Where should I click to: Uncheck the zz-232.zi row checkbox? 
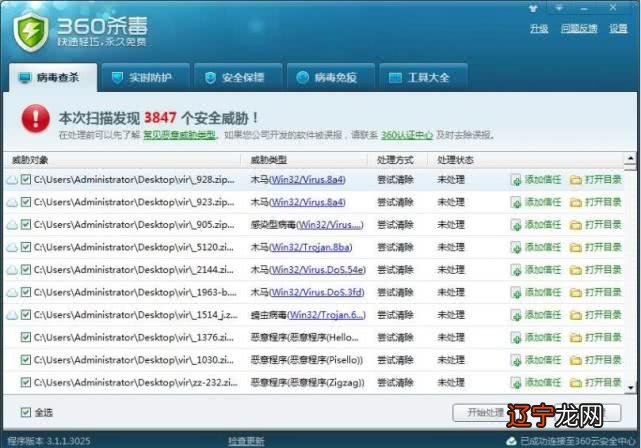click(26, 382)
